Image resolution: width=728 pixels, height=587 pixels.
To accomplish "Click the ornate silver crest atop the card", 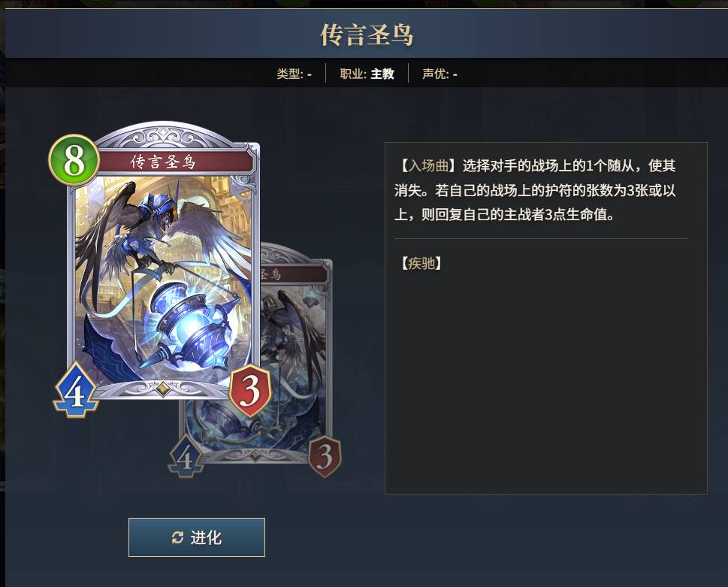I will [165, 138].
